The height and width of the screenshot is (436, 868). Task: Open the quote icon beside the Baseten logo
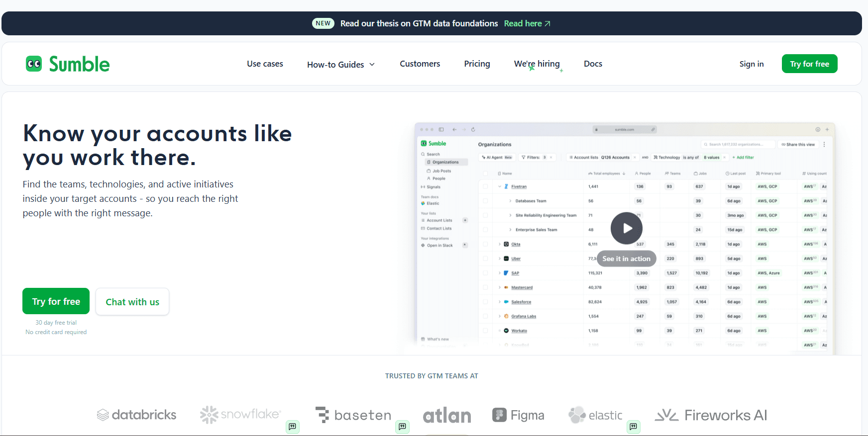(x=403, y=427)
